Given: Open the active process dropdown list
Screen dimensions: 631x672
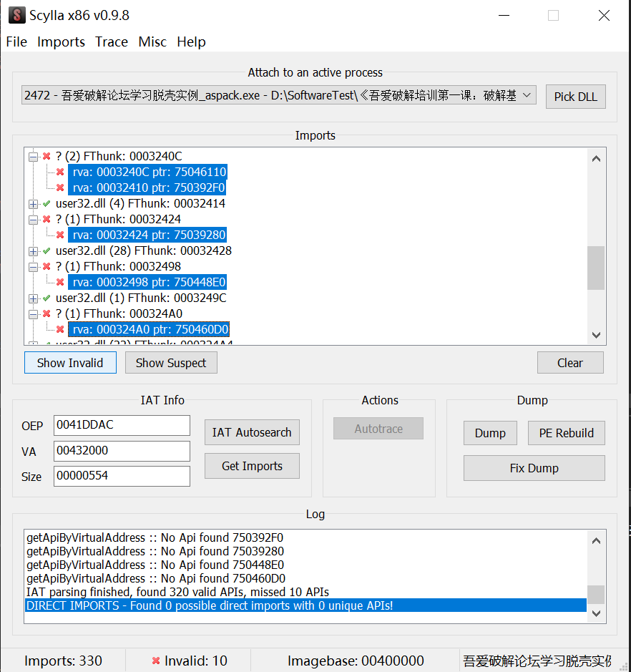Looking at the screenshot, I should [526, 95].
